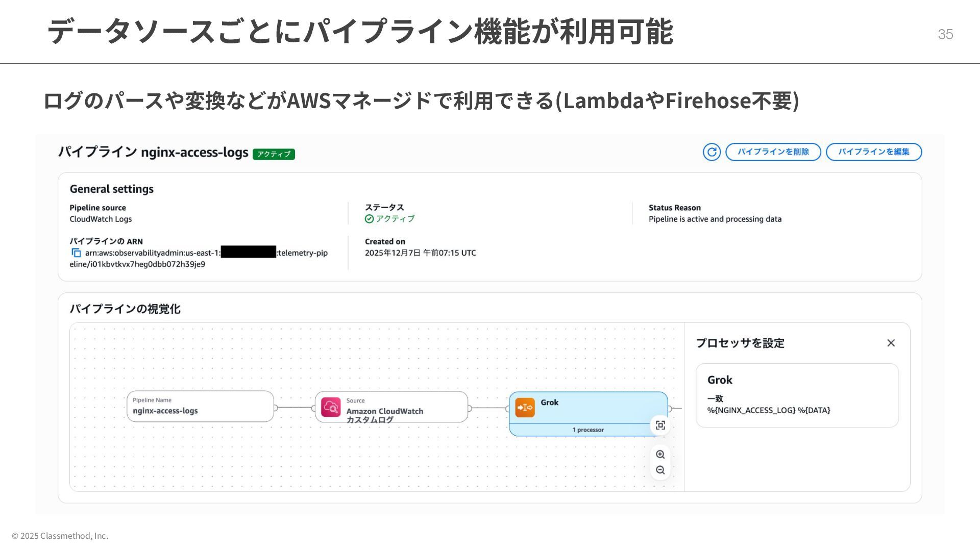This screenshot has width=980, height=551.
Task: Click the refresh pipeline icon
Action: tap(712, 152)
